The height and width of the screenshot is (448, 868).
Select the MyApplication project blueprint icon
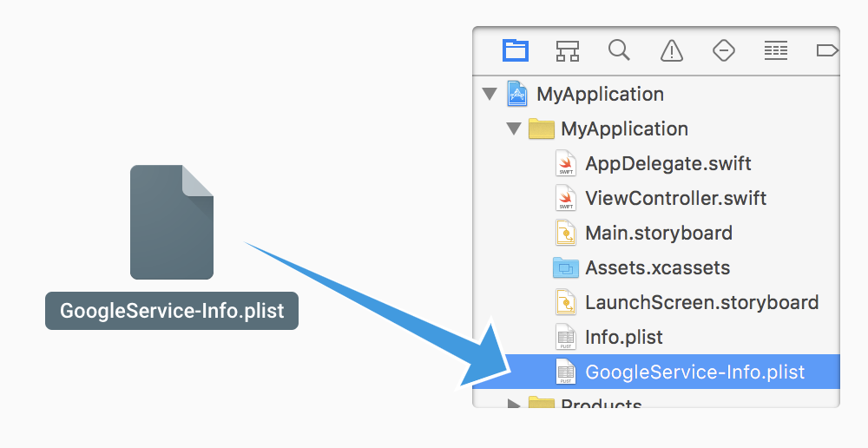pos(517,94)
